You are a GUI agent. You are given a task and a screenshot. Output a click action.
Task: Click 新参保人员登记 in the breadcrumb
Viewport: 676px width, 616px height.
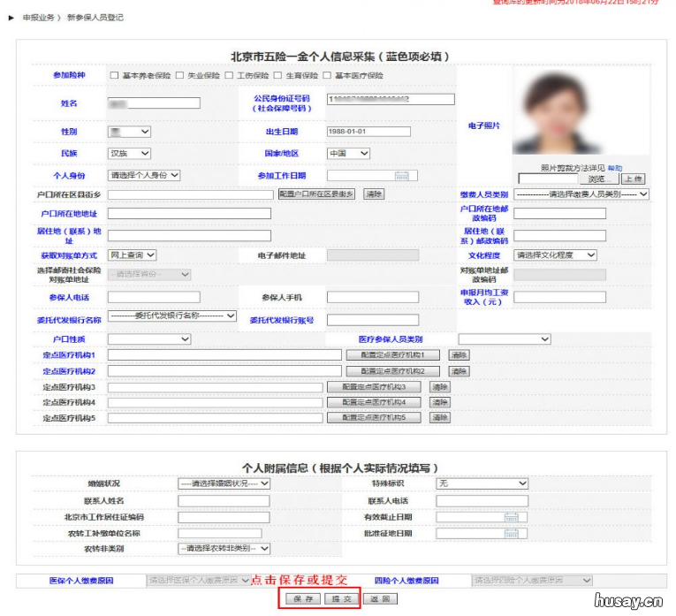click(95, 18)
